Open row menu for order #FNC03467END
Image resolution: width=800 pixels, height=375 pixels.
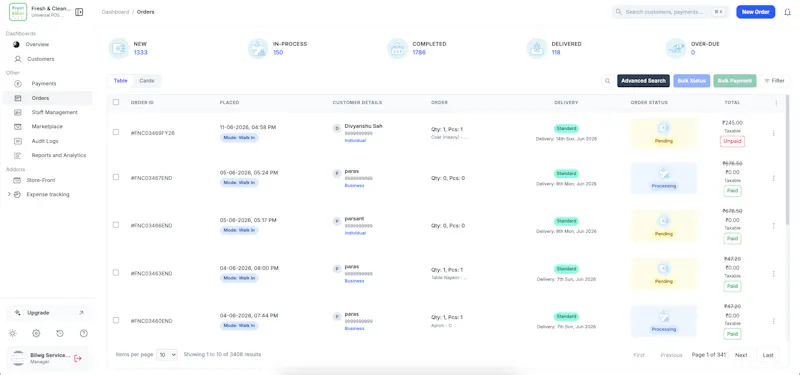coord(773,178)
